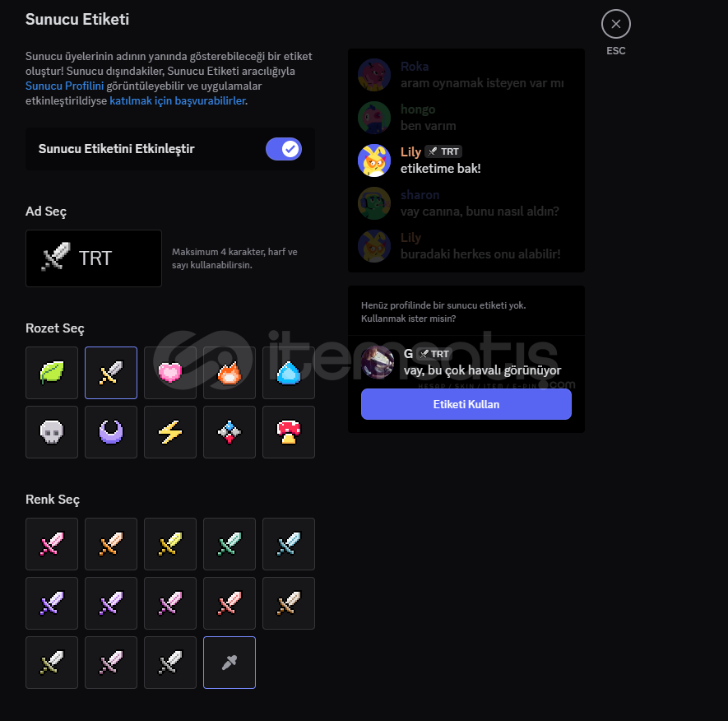
Task: Choose the skull badge
Action: (52, 432)
